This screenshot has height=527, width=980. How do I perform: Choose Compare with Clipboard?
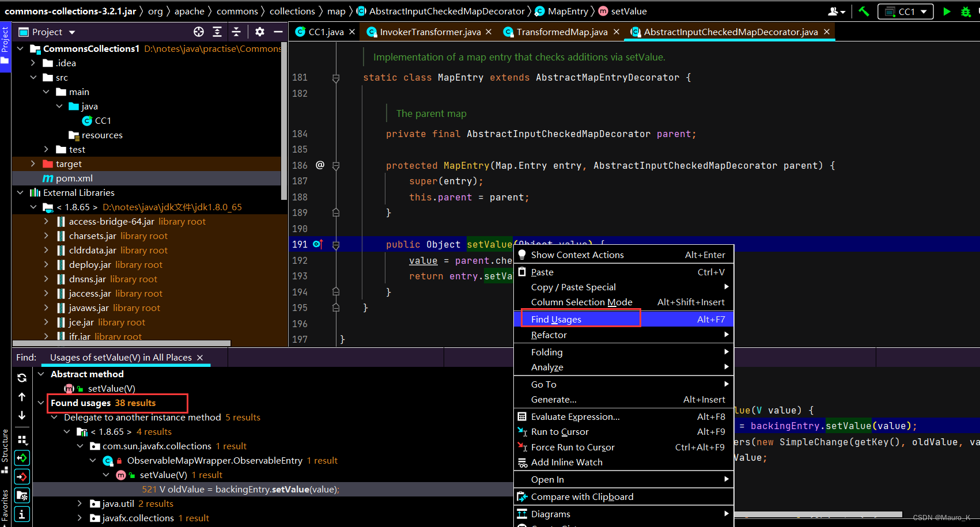click(x=623, y=496)
